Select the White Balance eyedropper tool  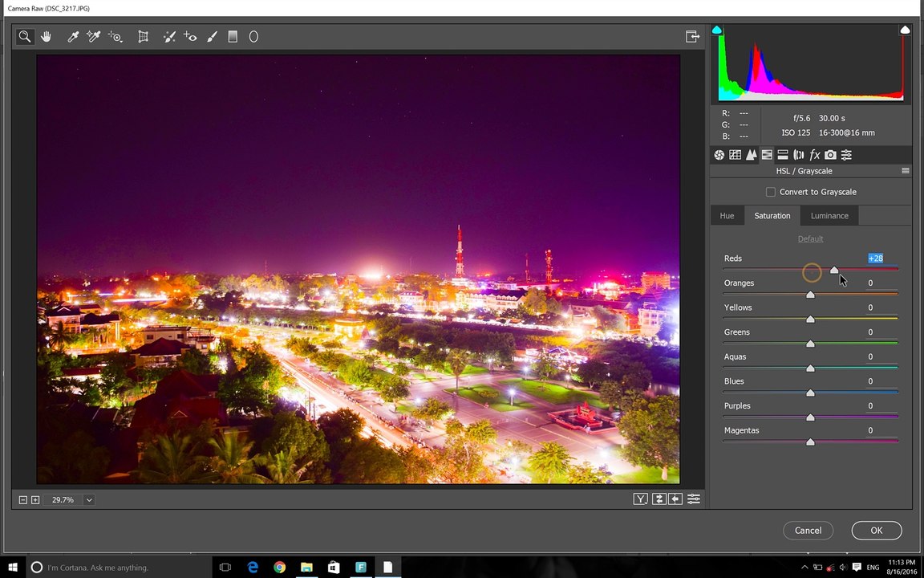[x=73, y=37]
